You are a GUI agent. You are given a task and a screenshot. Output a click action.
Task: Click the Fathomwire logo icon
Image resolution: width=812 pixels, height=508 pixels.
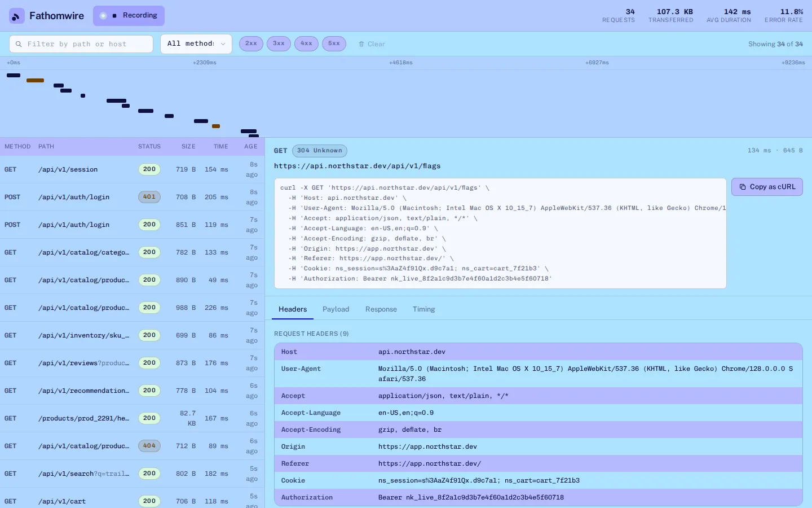17,16
